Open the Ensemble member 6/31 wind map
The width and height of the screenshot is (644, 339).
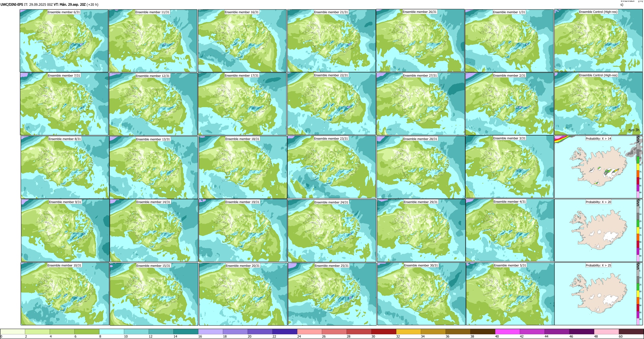pos(64,41)
